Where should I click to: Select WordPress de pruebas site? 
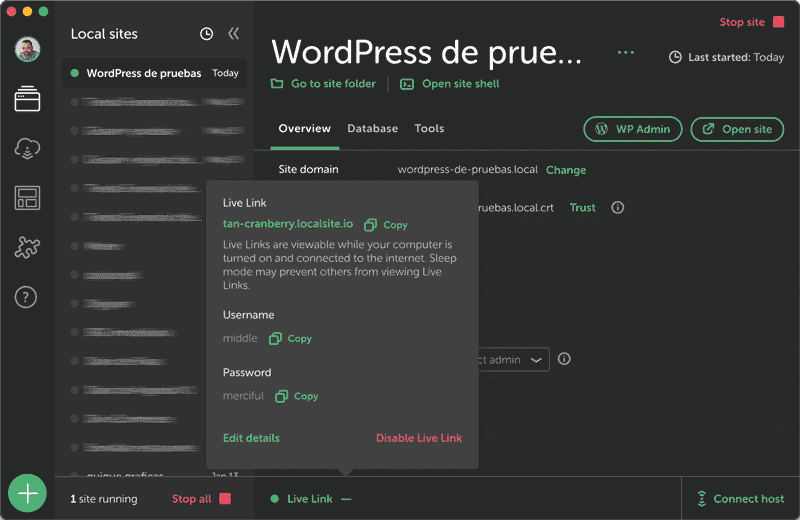tap(155, 73)
